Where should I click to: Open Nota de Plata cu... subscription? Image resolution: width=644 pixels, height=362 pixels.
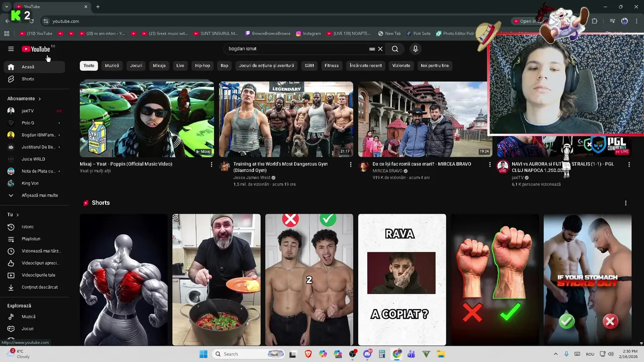[34, 171]
